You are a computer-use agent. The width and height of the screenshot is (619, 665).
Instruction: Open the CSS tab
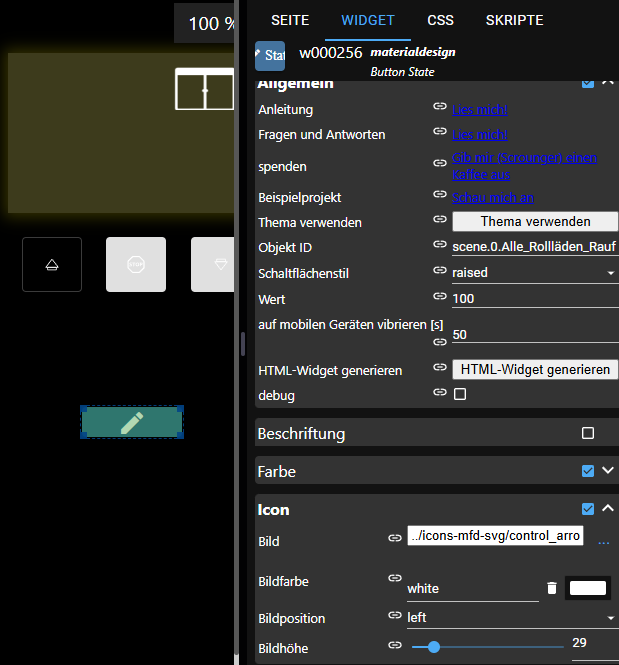click(x=440, y=20)
